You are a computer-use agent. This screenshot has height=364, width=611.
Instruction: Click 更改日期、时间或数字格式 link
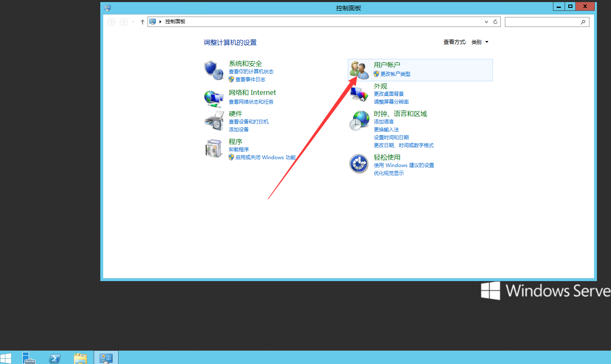(404, 145)
